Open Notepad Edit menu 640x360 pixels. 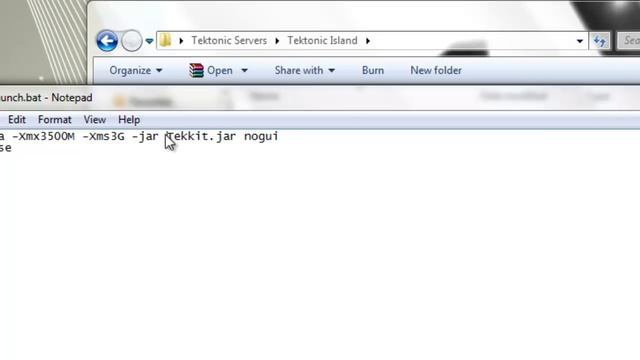17,120
